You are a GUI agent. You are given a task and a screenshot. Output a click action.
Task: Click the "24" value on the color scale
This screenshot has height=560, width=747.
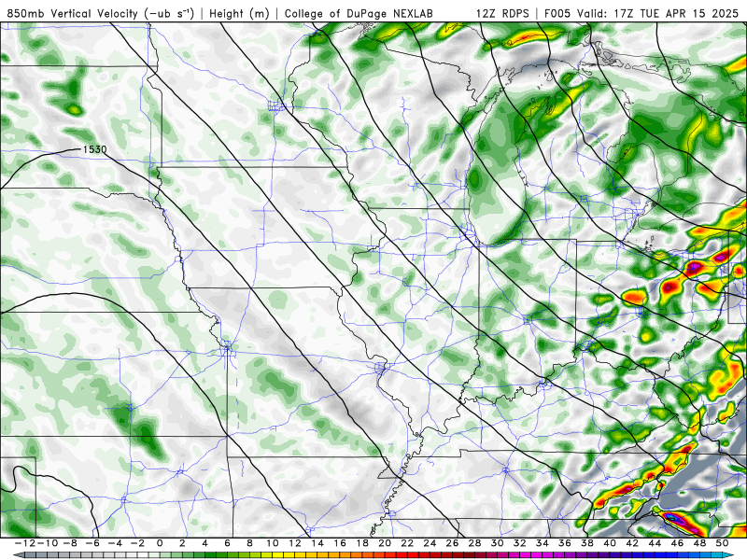point(430,543)
